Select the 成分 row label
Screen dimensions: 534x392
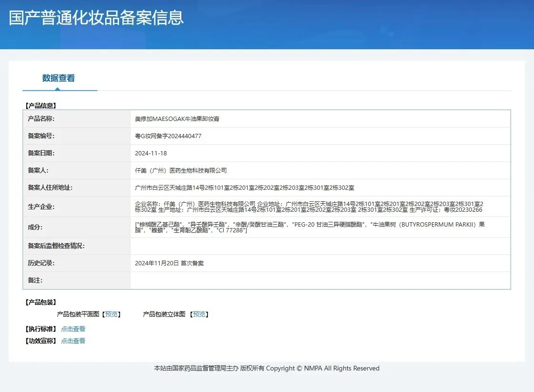pos(35,227)
